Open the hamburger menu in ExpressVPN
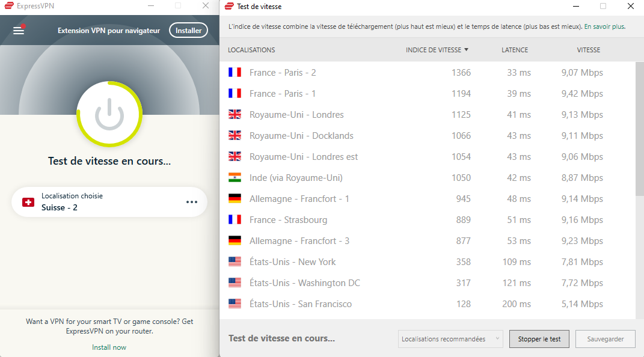 coord(19,30)
